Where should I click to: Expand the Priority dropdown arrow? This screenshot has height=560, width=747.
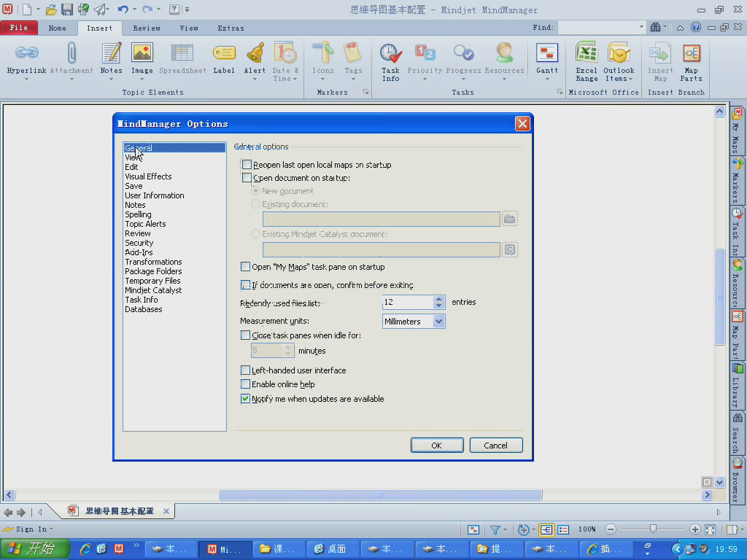(x=425, y=79)
